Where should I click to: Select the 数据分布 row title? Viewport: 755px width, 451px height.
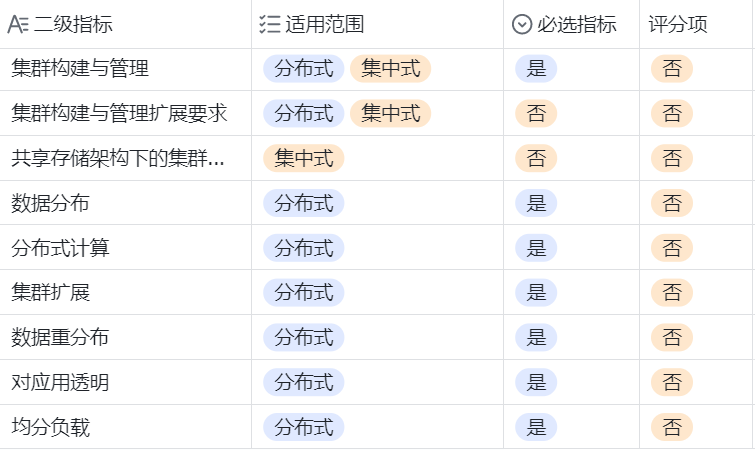pos(50,204)
